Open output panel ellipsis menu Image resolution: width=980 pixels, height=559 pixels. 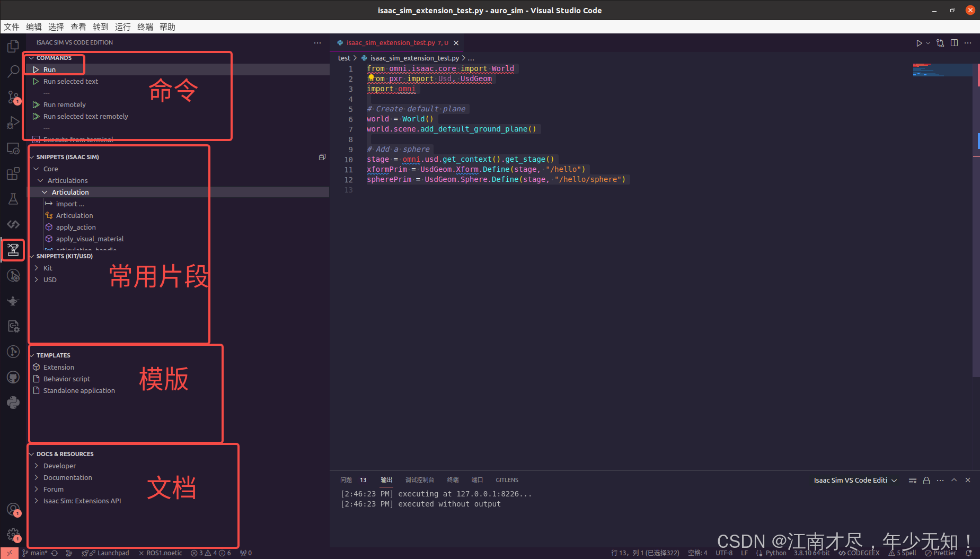pyautogui.click(x=940, y=480)
